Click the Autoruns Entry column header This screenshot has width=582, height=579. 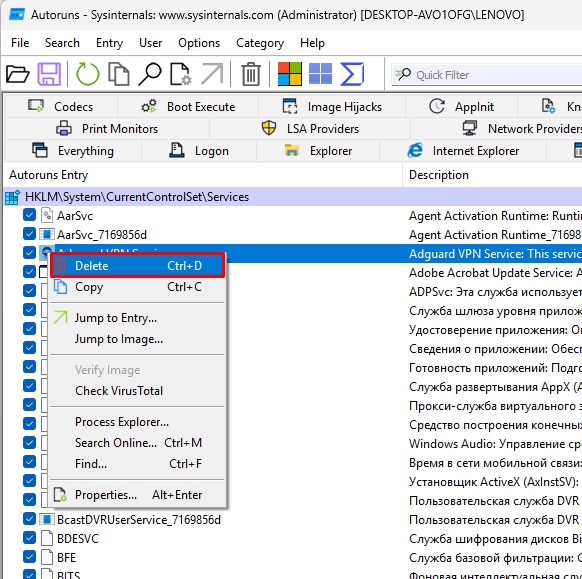[203, 174]
